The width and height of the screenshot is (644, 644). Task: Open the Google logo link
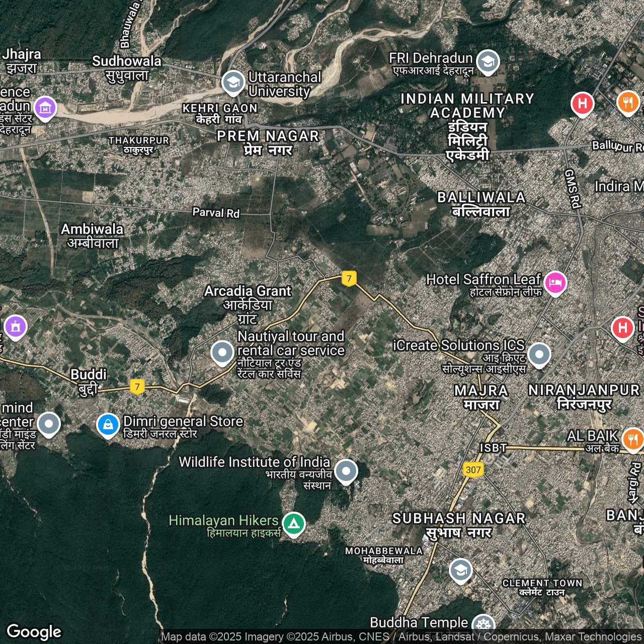(34, 631)
